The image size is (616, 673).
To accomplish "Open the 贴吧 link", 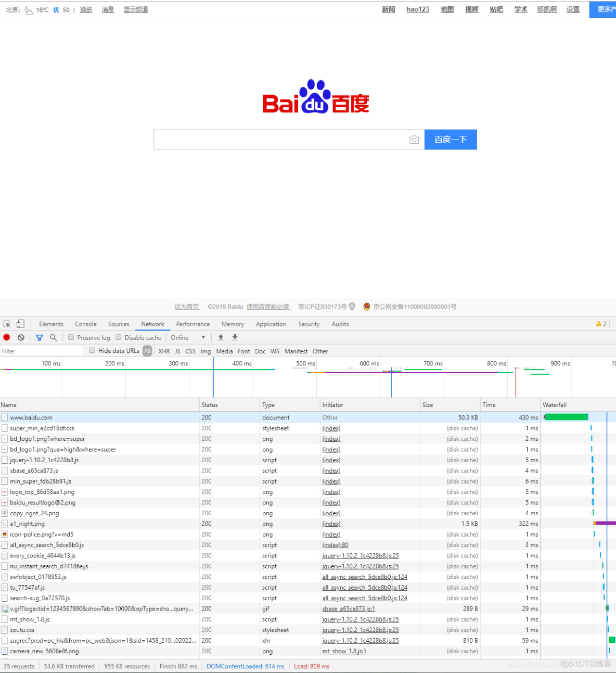I will point(496,9).
